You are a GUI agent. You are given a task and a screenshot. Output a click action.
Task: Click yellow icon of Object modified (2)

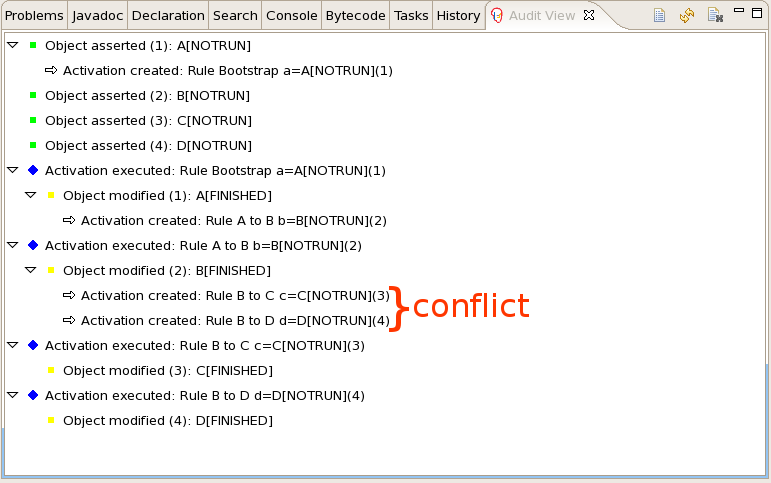point(51,270)
